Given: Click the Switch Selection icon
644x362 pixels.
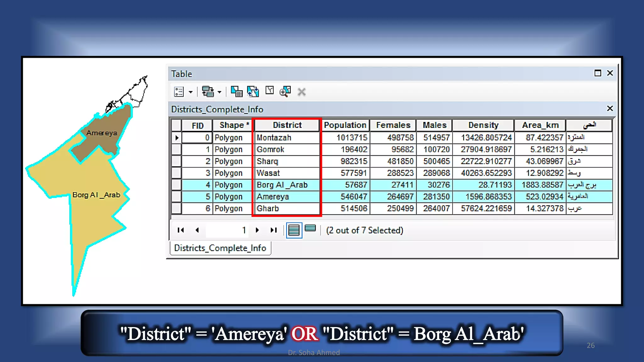Looking at the screenshot, I should coord(253,91).
